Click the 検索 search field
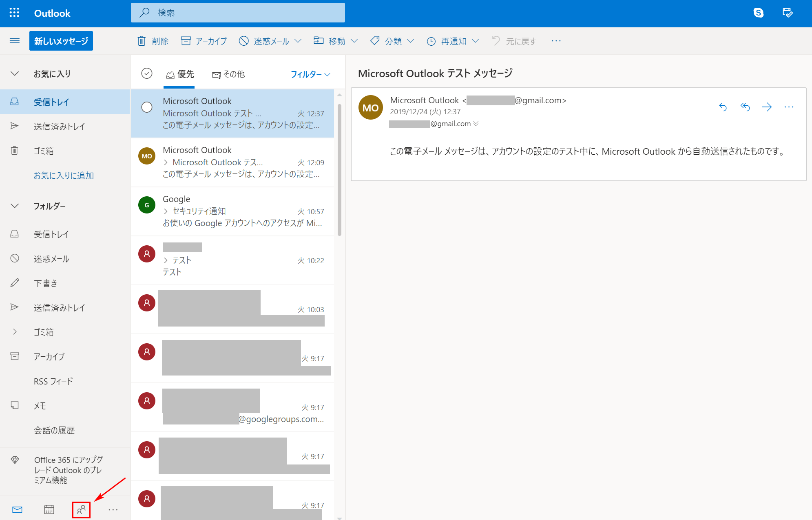Image resolution: width=812 pixels, height=520 pixels. coord(238,13)
